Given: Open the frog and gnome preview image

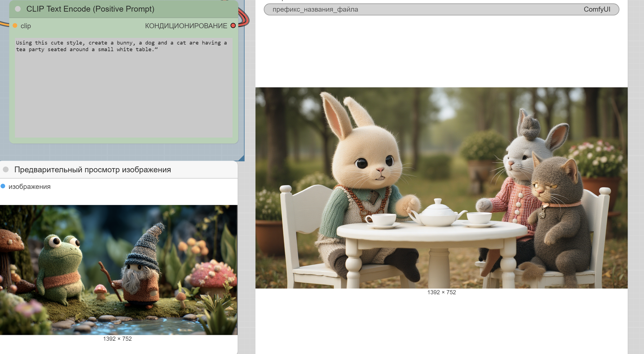Looking at the screenshot, I should (118, 270).
